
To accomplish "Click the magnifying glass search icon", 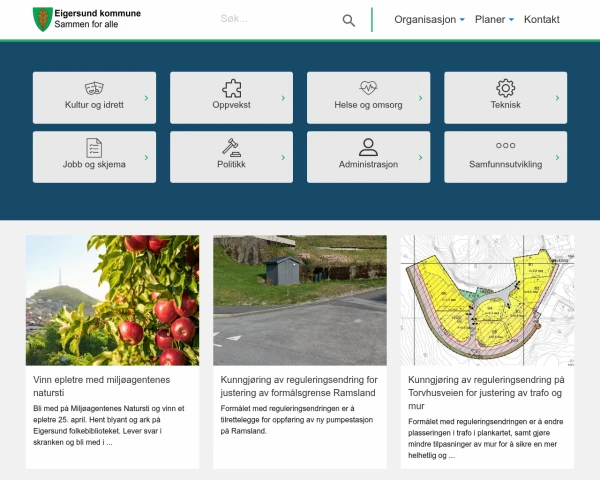I will (x=348, y=20).
